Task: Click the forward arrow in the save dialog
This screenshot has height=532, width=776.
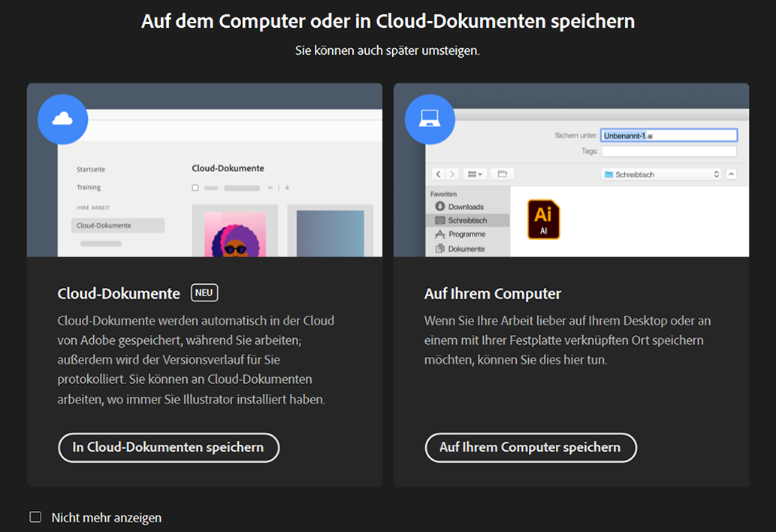Action: [452, 174]
